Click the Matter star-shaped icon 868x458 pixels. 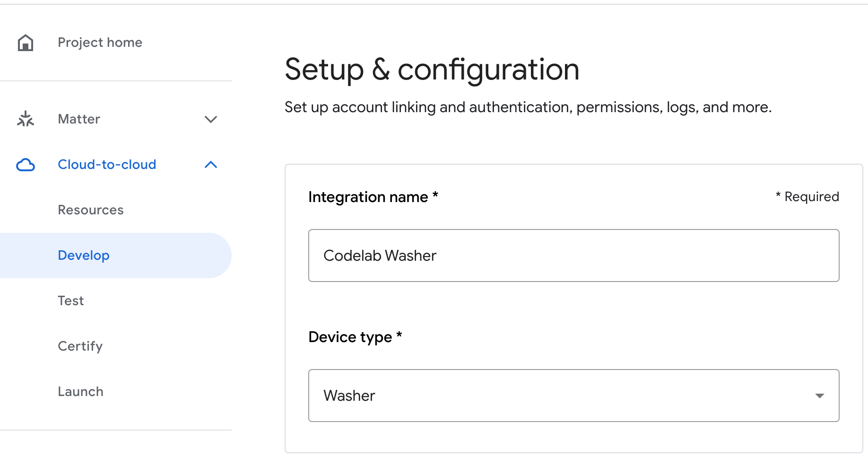[x=26, y=119]
